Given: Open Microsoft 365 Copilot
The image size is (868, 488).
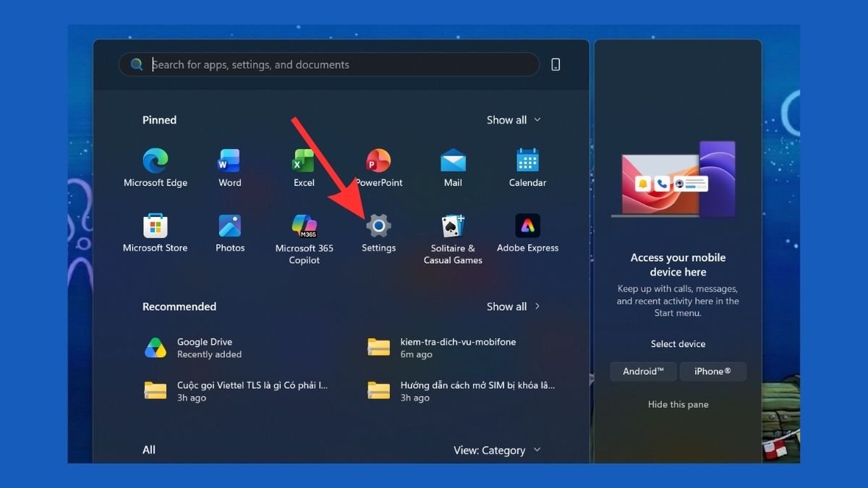Looking at the screenshot, I should click(x=305, y=226).
